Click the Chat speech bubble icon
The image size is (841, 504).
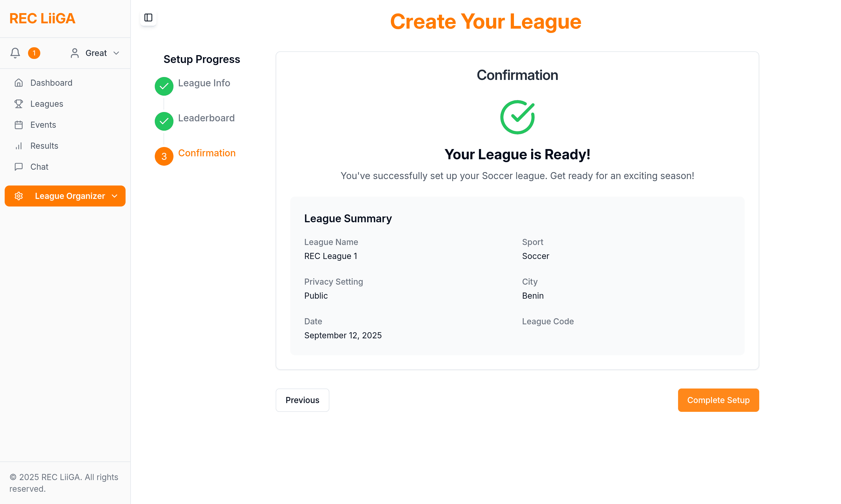tap(19, 167)
